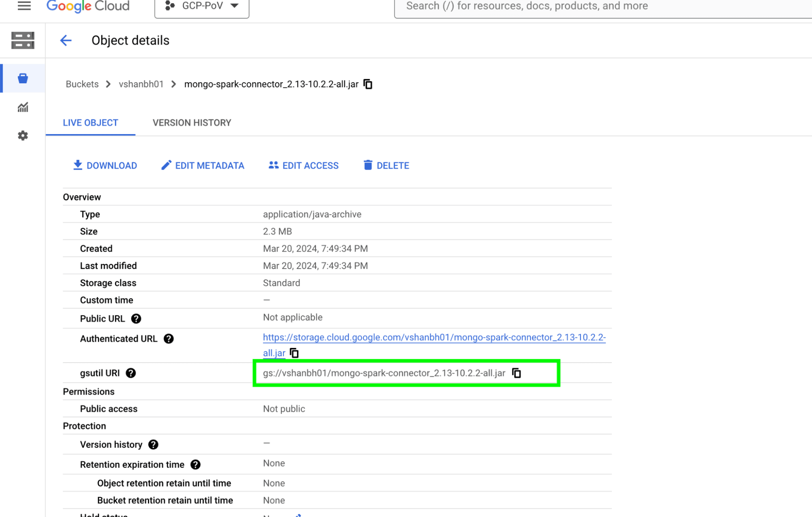Click the EDIT ACCESS button
812x517 pixels.
click(x=303, y=165)
